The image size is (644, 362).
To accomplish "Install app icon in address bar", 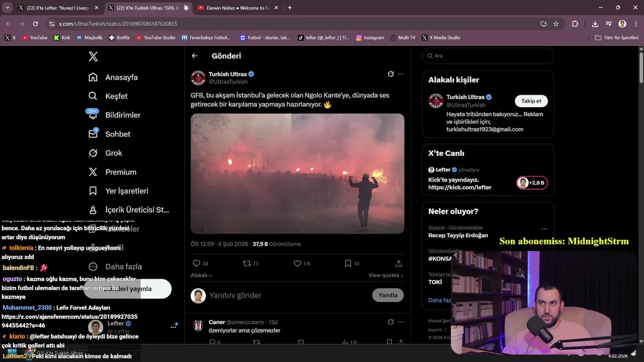I will coord(543,24).
